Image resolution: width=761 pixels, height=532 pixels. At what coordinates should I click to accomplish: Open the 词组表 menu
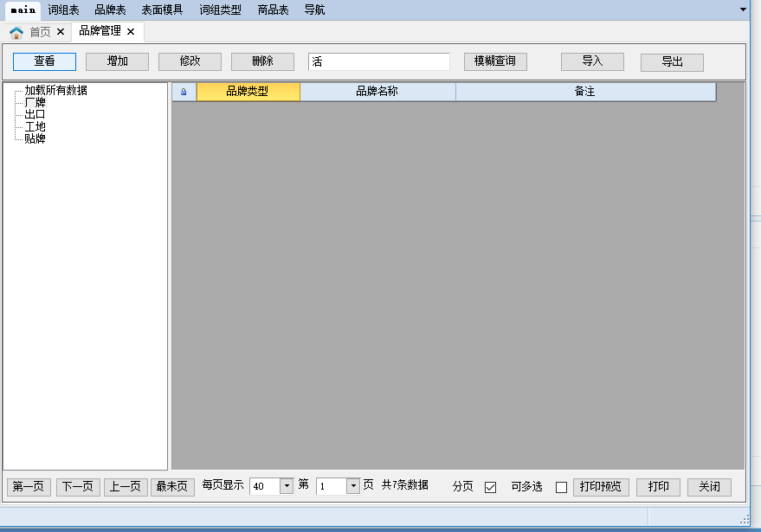tap(63, 10)
